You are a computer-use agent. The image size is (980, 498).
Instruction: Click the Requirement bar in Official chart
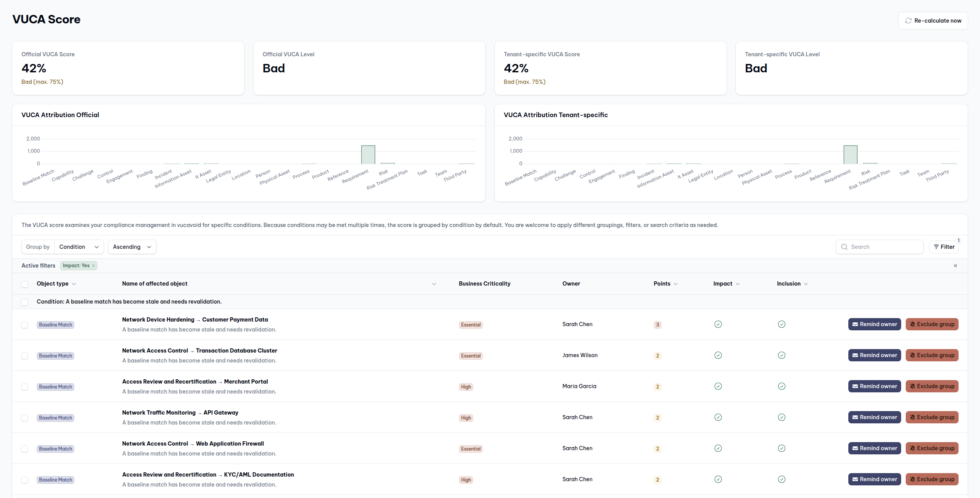pos(368,155)
